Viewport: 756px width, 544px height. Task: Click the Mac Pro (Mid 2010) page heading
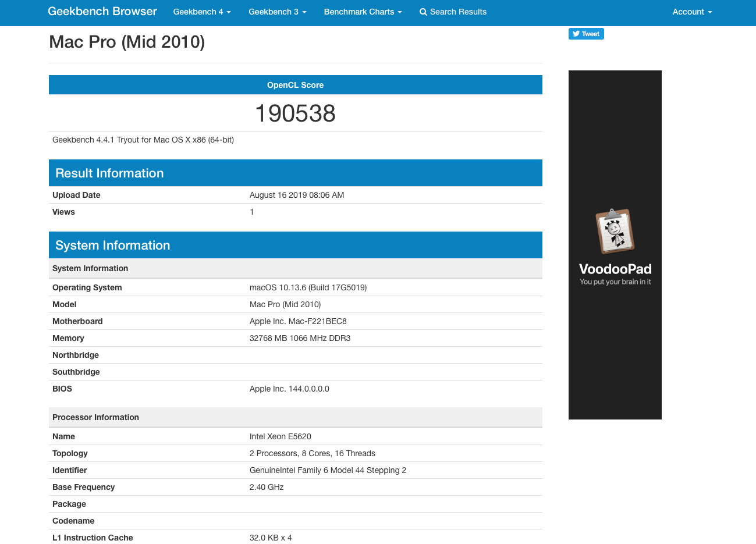pos(127,42)
